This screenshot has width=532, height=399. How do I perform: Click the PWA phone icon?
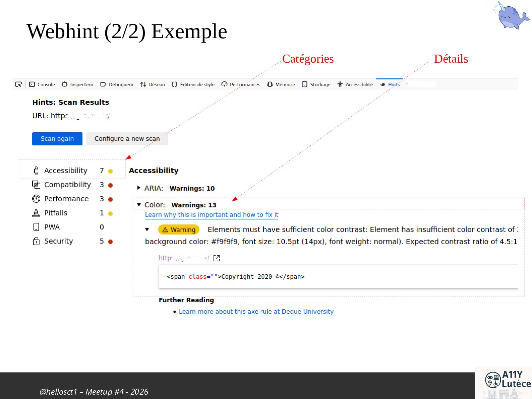[x=36, y=227]
